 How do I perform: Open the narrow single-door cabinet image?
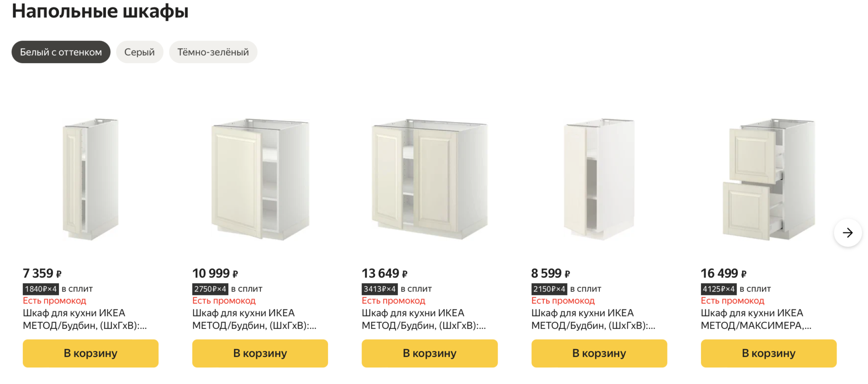tap(90, 179)
